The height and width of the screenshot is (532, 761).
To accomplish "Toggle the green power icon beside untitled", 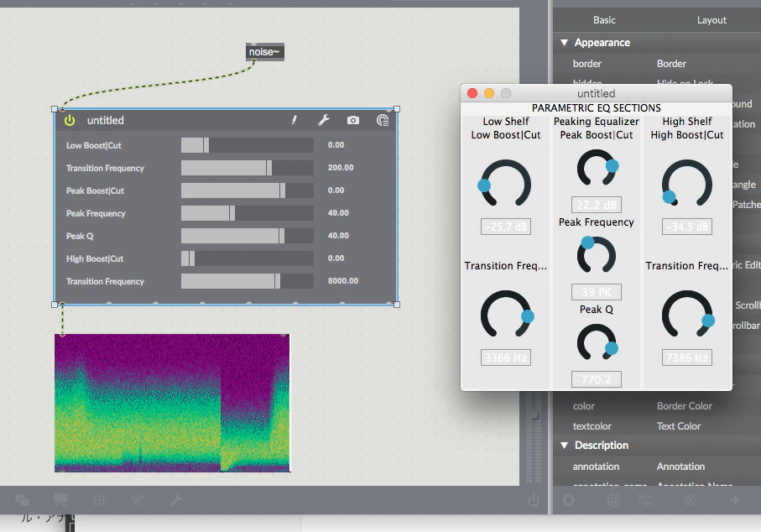I will click(x=70, y=120).
